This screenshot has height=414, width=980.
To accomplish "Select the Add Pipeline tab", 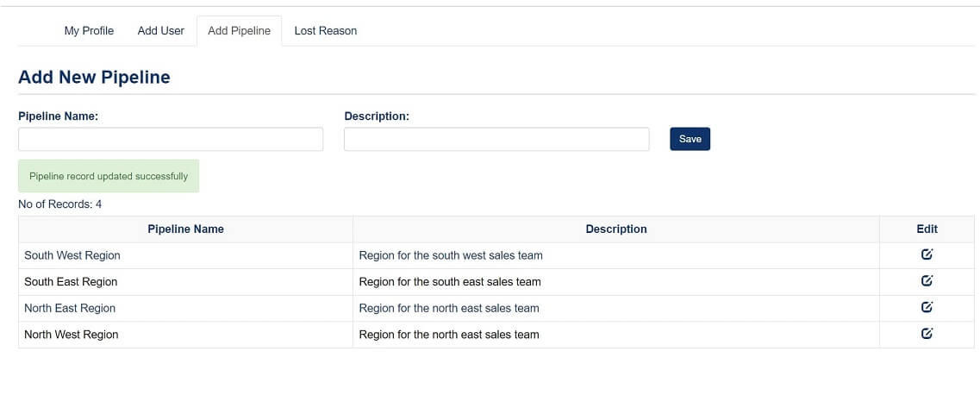I will [x=239, y=30].
